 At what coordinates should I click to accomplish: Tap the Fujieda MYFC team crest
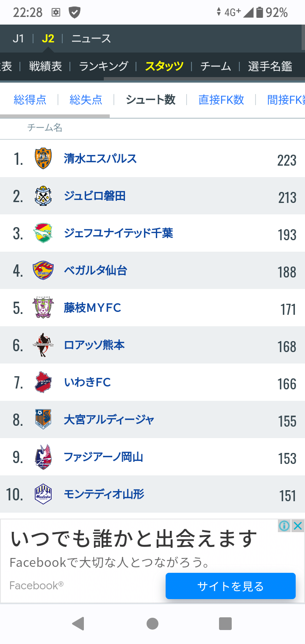pyautogui.click(x=43, y=308)
